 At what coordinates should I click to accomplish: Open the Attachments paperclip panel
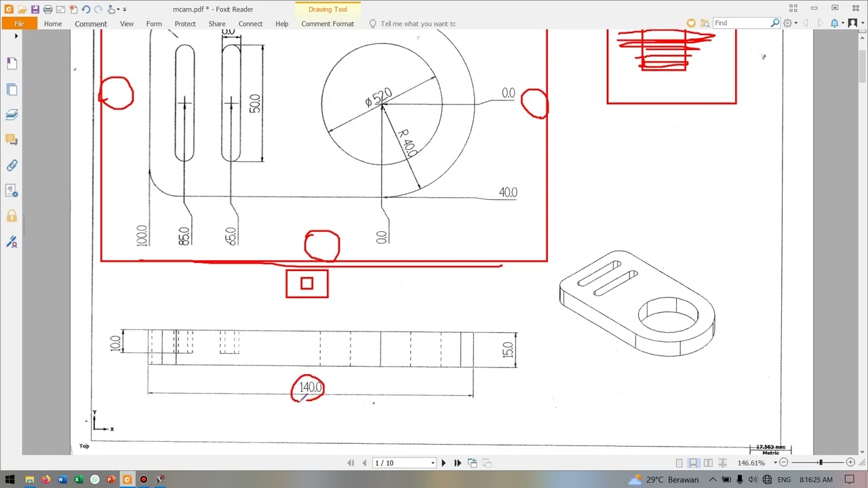click(12, 165)
